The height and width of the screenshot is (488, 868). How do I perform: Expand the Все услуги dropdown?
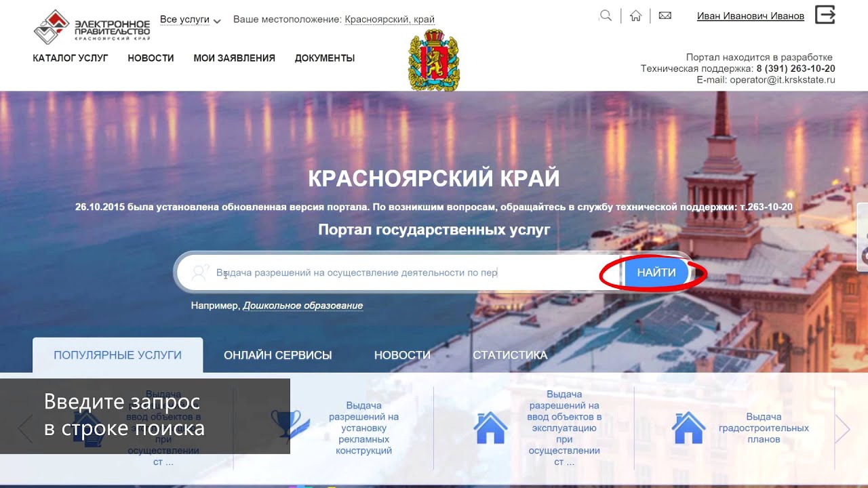(191, 20)
